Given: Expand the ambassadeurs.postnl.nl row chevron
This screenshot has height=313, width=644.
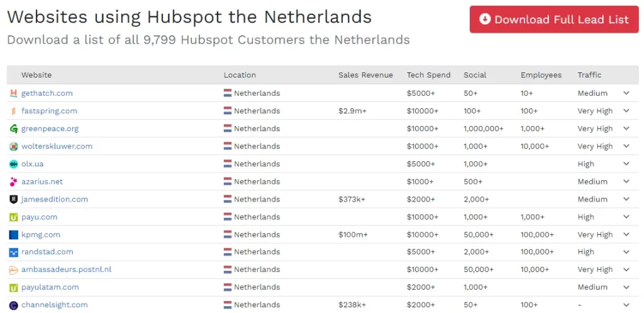Looking at the screenshot, I should (626, 270).
